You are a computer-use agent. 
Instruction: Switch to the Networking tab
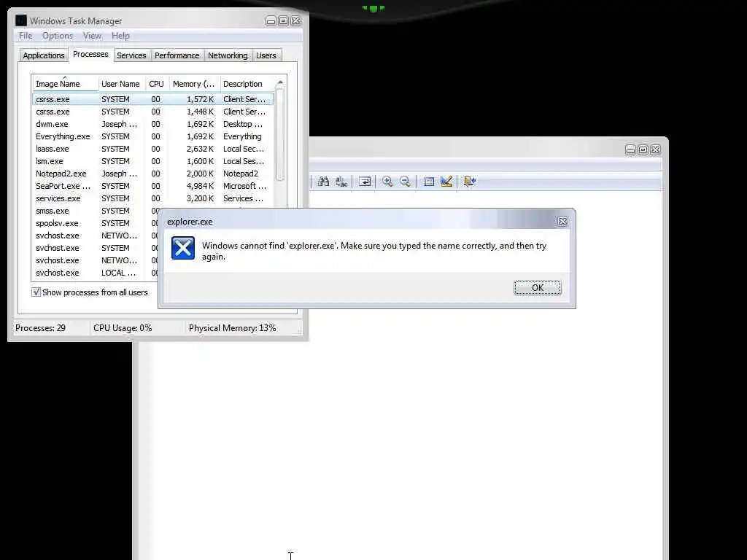[228, 55]
